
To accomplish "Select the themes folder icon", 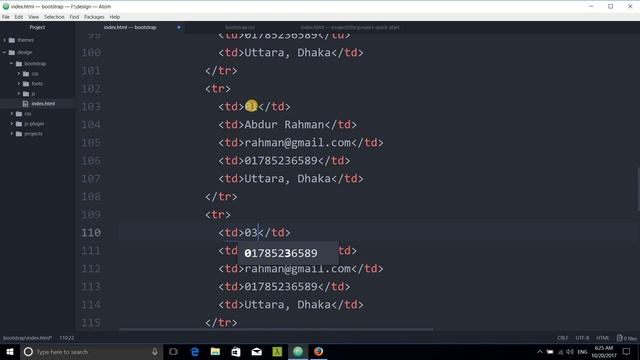I will coord(12,40).
